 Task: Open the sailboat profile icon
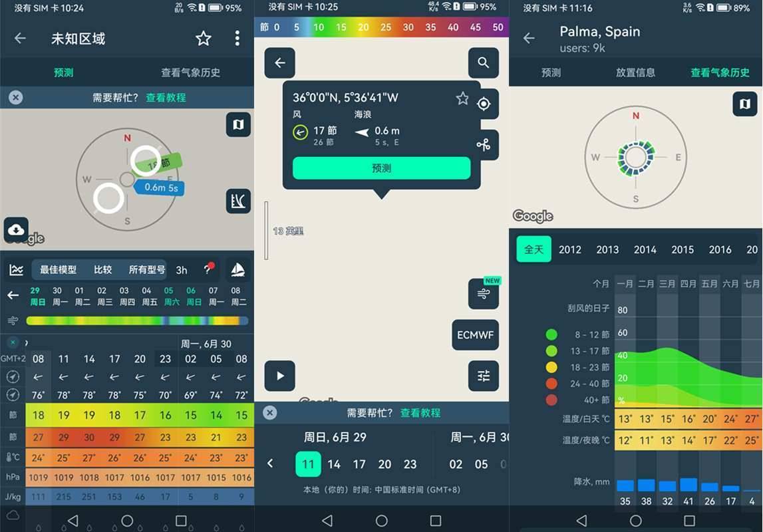click(x=237, y=269)
